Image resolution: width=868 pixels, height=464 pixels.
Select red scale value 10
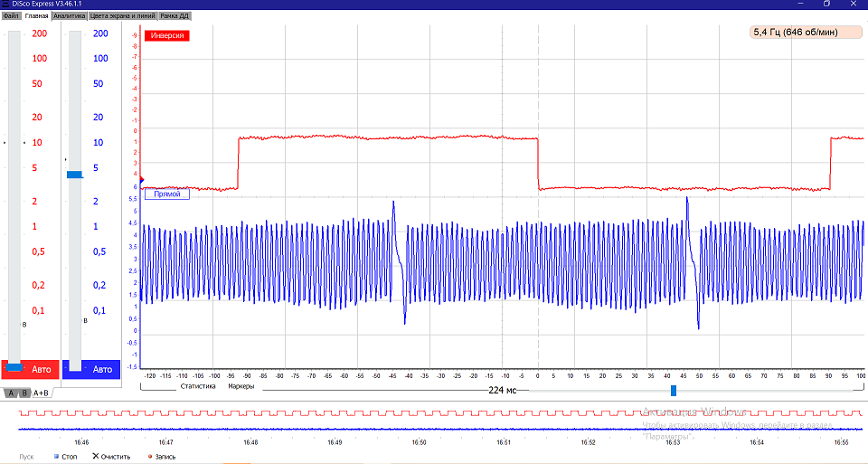[x=37, y=142]
